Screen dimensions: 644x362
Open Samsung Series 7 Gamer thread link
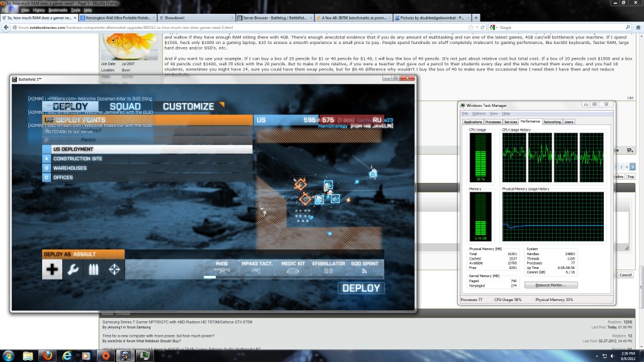(x=177, y=322)
